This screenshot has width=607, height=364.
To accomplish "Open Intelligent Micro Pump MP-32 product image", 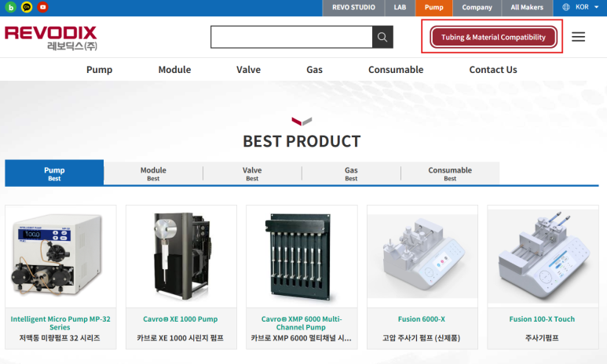I will click(60, 257).
